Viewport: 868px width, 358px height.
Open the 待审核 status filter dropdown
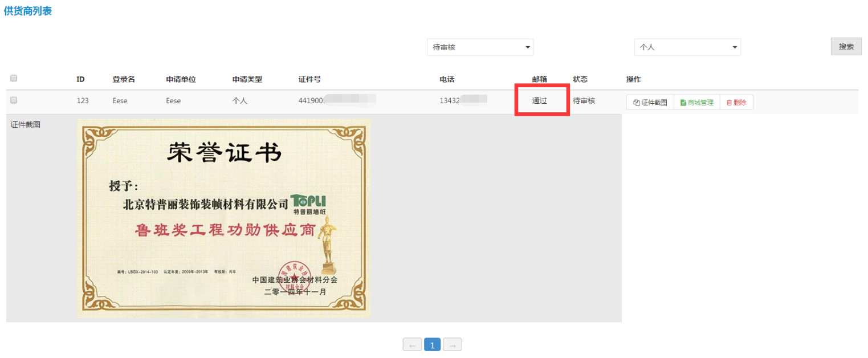pyautogui.click(x=480, y=47)
